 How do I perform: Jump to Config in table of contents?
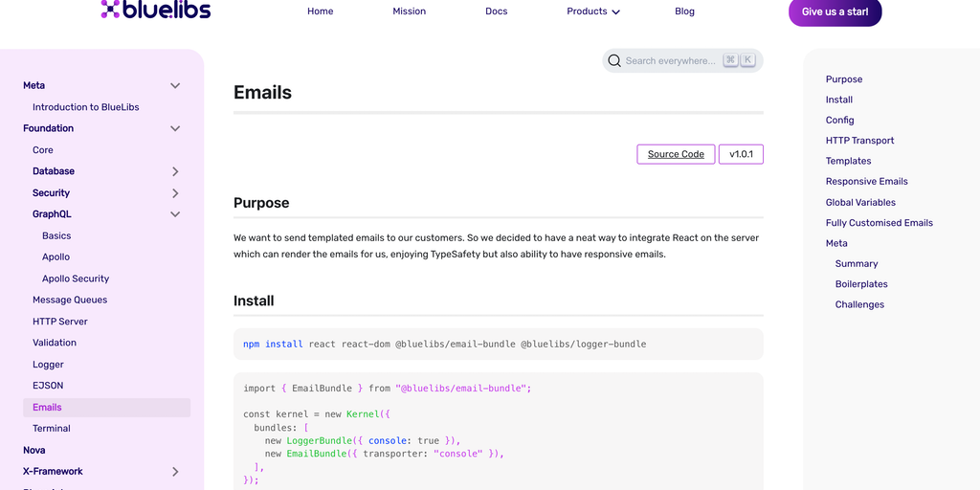pos(839,120)
